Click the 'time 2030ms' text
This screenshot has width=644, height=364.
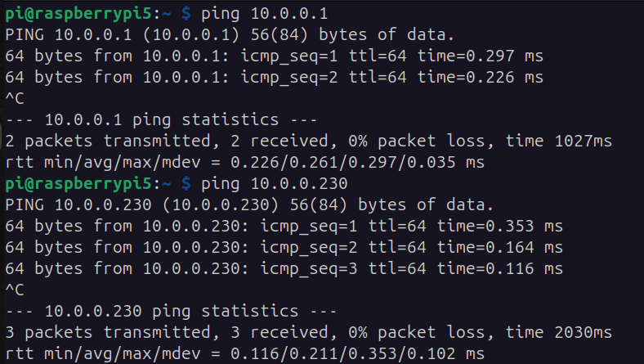(558, 333)
